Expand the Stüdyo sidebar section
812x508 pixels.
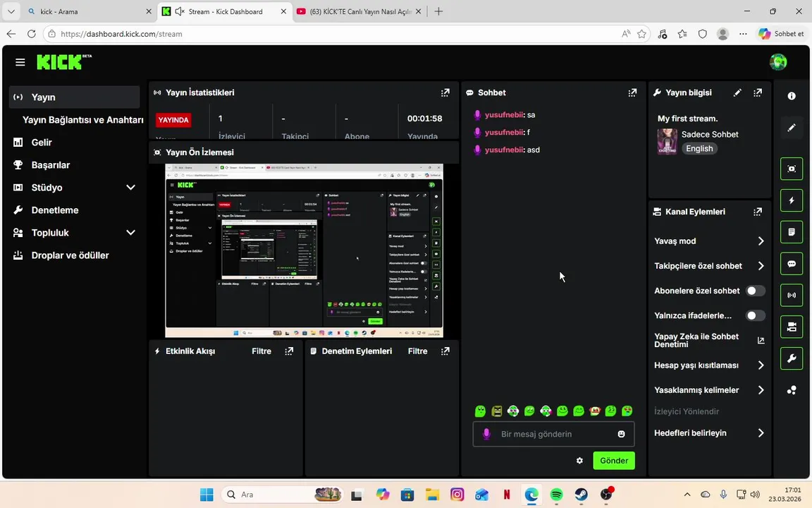[130, 188]
